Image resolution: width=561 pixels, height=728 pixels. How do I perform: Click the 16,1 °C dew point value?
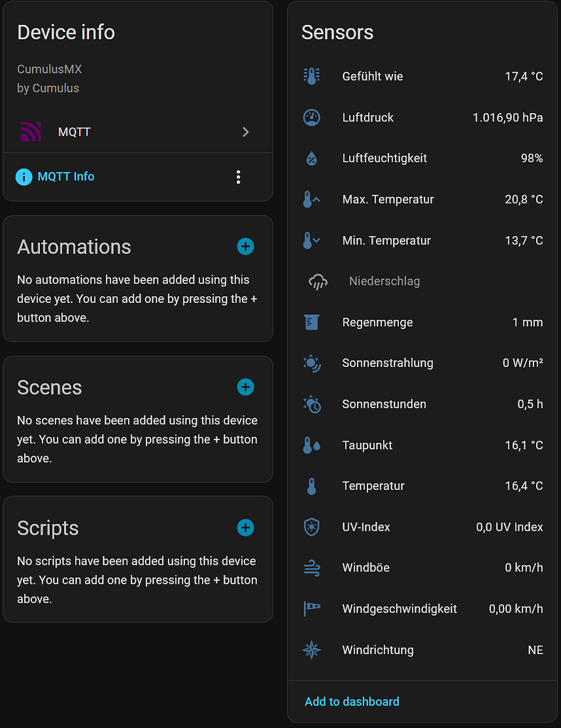[x=524, y=445]
